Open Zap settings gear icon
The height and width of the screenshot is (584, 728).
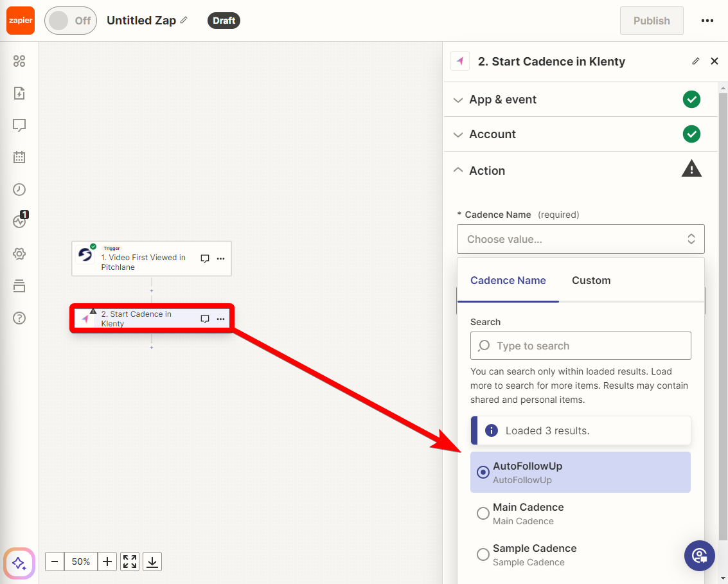[19, 254]
